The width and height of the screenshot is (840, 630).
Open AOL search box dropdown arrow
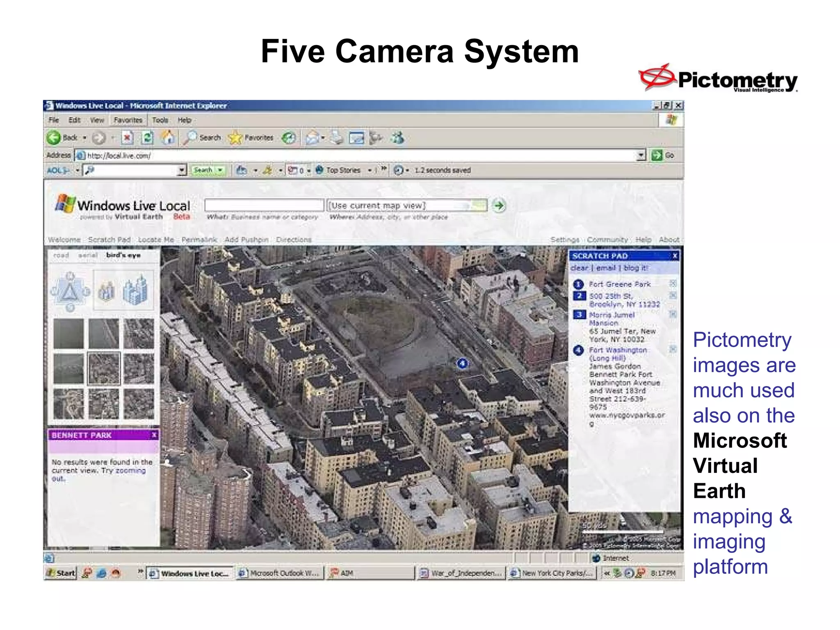click(x=182, y=170)
